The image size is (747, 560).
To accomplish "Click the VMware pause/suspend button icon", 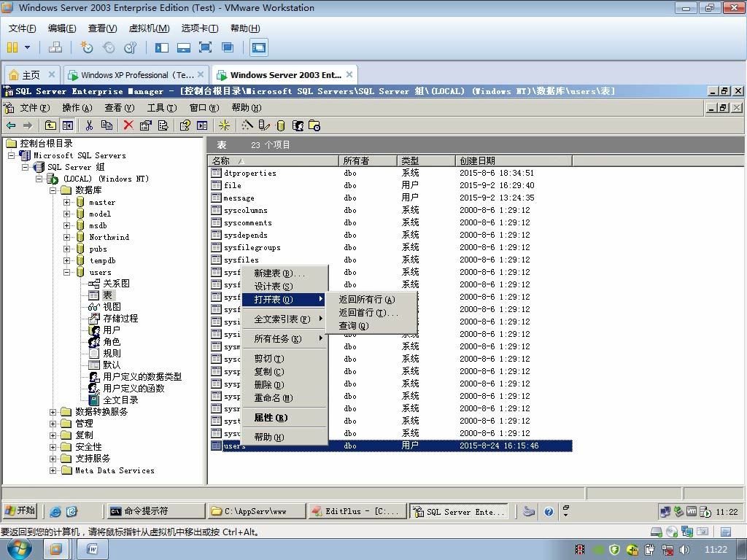I will [x=13, y=47].
